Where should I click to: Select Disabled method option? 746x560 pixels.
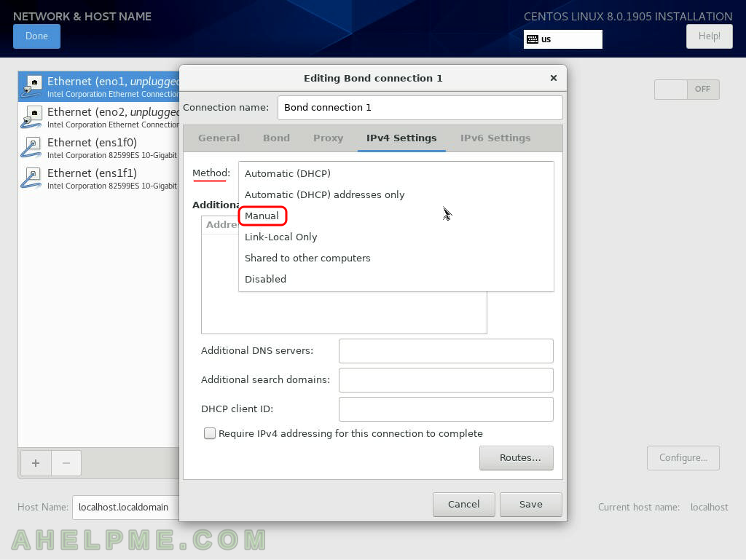click(396, 279)
